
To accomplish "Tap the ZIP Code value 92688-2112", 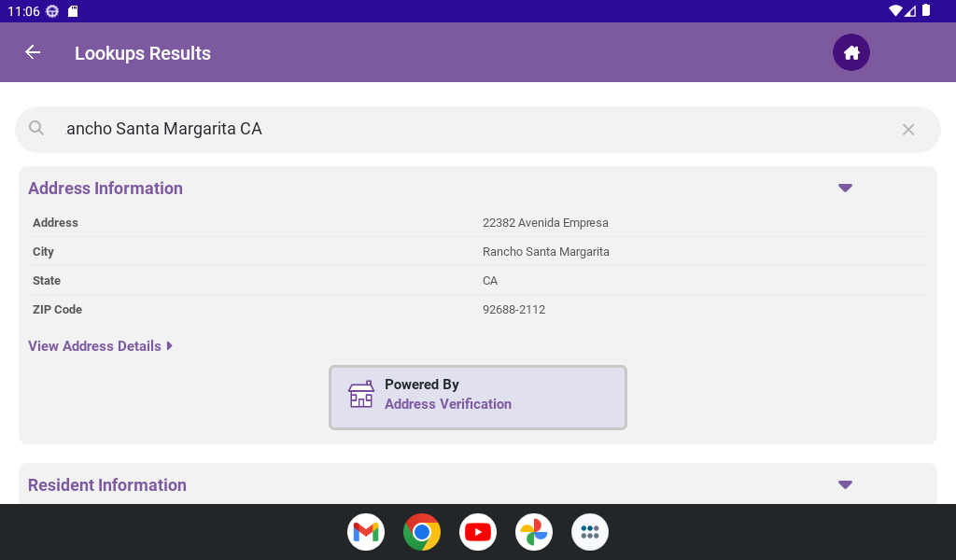I will point(513,310).
